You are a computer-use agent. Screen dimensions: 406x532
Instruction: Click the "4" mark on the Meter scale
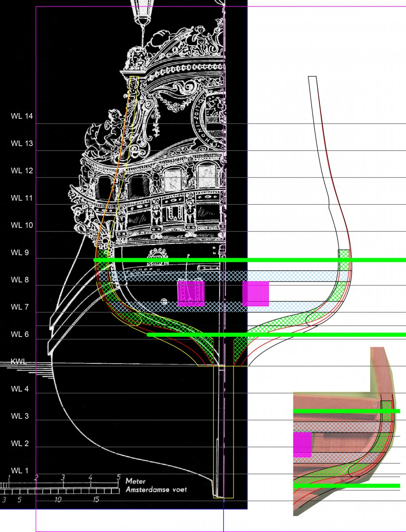pyautogui.click(x=91, y=477)
